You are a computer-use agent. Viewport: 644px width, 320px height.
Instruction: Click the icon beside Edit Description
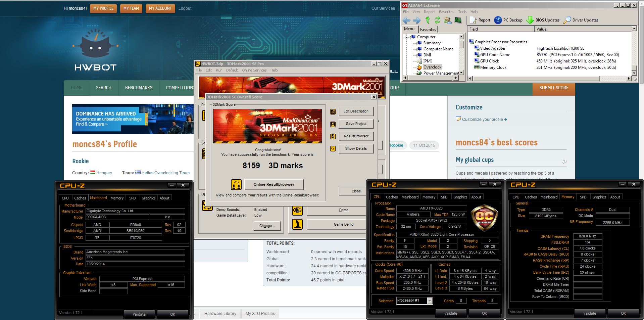click(333, 111)
